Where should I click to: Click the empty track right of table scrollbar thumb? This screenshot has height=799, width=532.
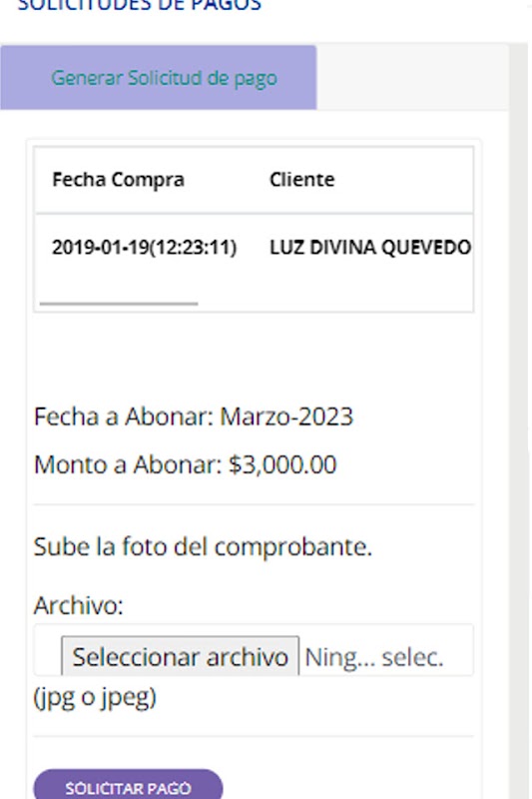[x=334, y=304]
